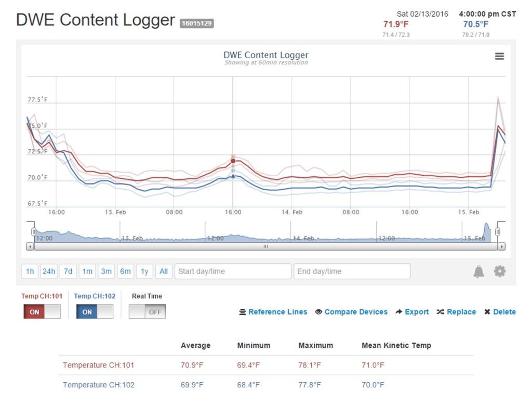532x405 pixels.
Task: Click the Export arrow link
Action: 412,312
